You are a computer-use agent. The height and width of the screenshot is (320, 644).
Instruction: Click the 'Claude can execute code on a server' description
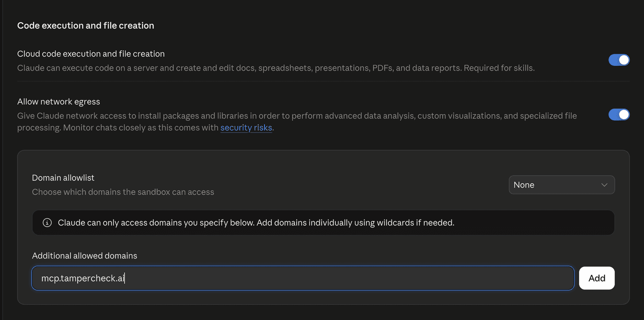276,68
